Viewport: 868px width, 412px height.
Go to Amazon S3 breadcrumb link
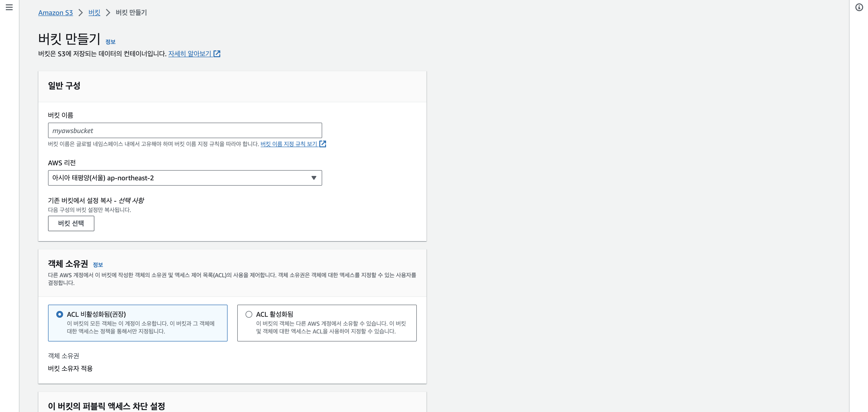[x=56, y=13]
